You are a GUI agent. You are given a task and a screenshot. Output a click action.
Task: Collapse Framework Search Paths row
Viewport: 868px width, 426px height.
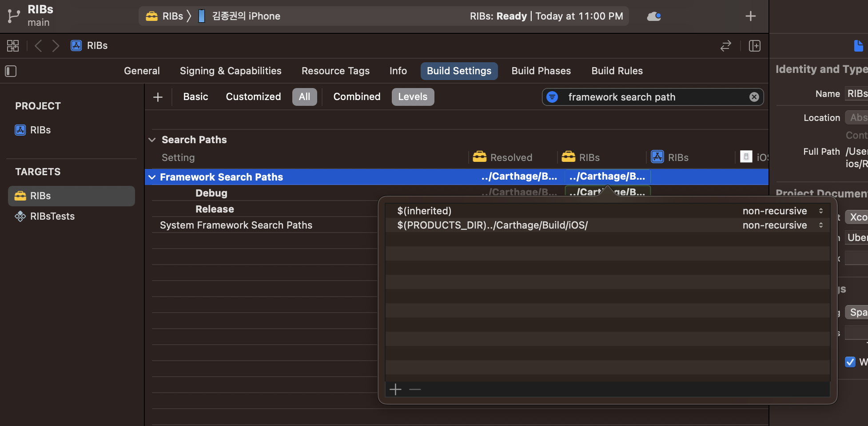152,177
